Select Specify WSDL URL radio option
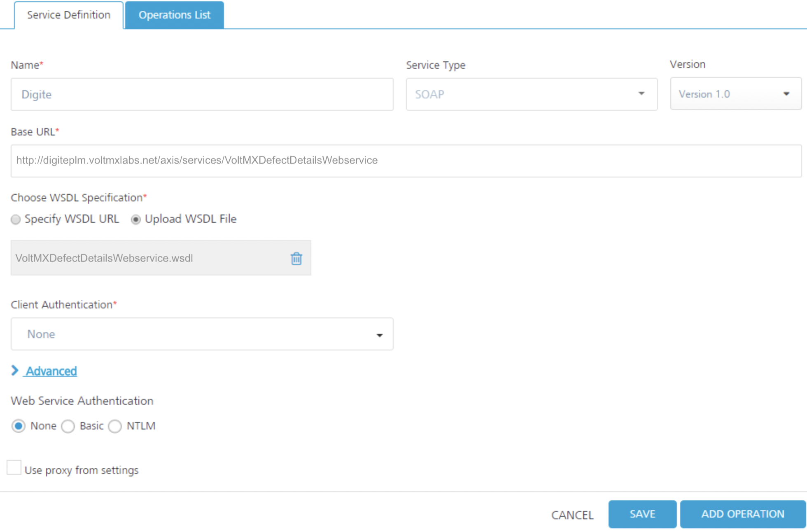 coord(16,219)
